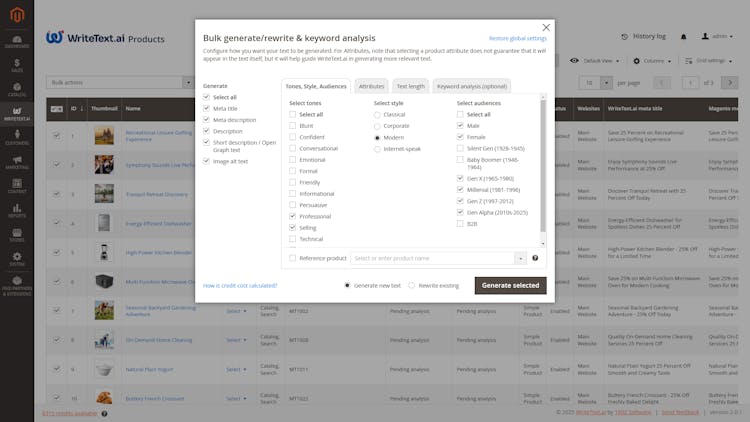Switch to Keyword analysis (optional) tab
The height and width of the screenshot is (422, 750).
[472, 86]
